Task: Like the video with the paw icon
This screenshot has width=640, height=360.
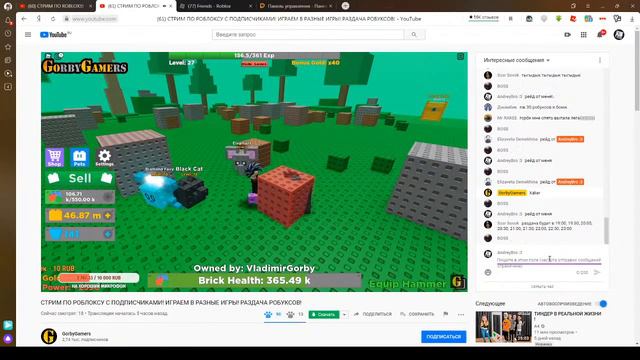Action: pyautogui.click(x=268, y=314)
